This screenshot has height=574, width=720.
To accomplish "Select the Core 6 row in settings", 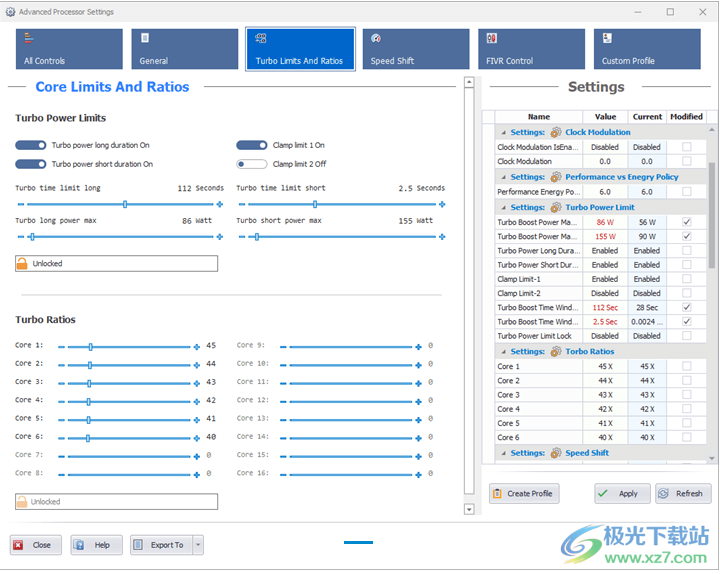I will point(601,437).
